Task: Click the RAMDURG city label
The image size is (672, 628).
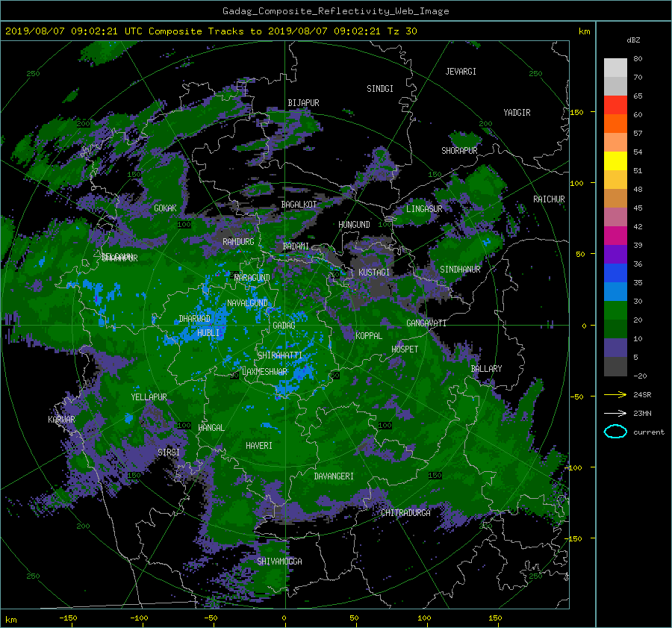Action: tap(238, 242)
